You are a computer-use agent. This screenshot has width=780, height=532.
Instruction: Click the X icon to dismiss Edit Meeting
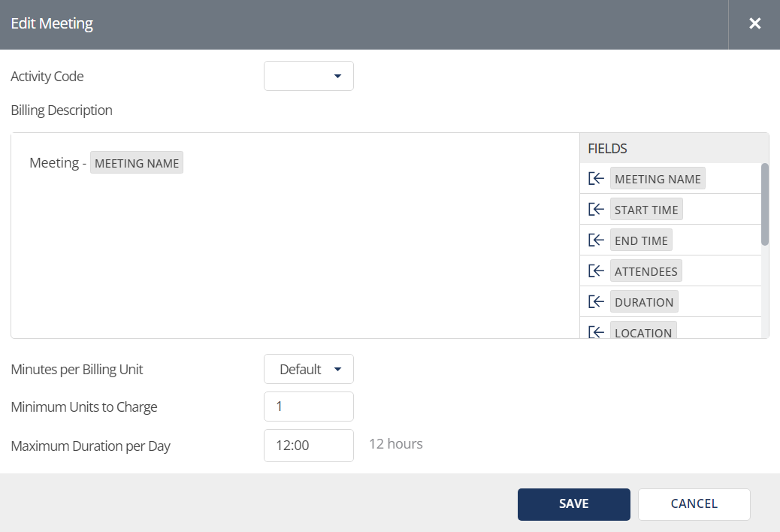click(754, 23)
